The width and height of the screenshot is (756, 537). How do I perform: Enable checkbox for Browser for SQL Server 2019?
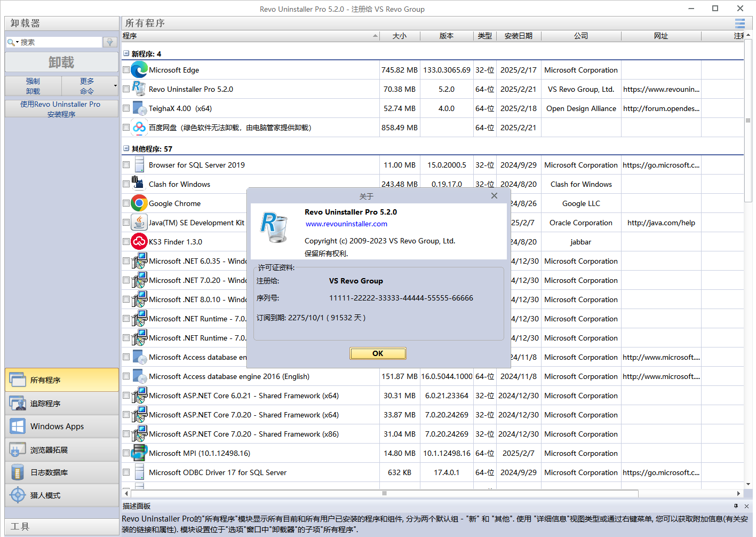click(126, 165)
